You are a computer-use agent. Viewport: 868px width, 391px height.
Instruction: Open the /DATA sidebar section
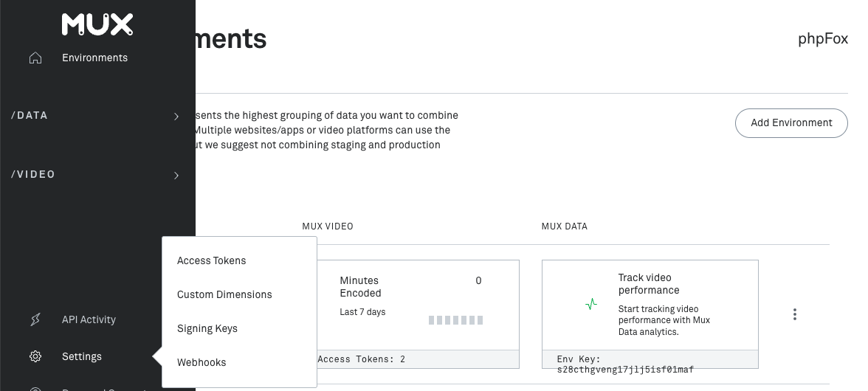point(30,115)
